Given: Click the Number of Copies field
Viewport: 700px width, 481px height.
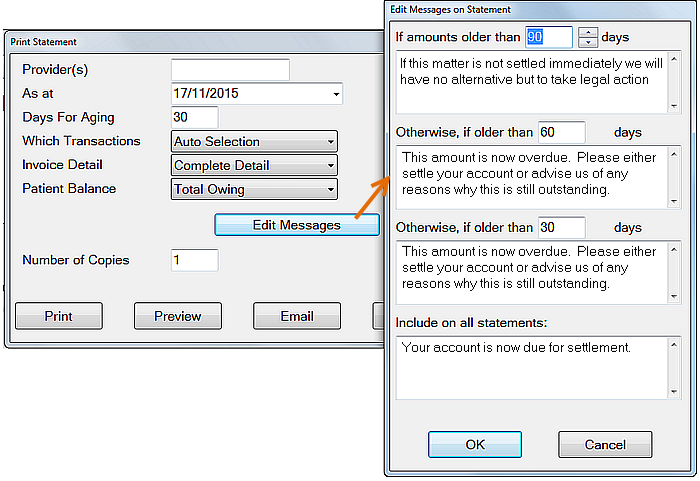Looking at the screenshot, I should [x=194, y=260].
